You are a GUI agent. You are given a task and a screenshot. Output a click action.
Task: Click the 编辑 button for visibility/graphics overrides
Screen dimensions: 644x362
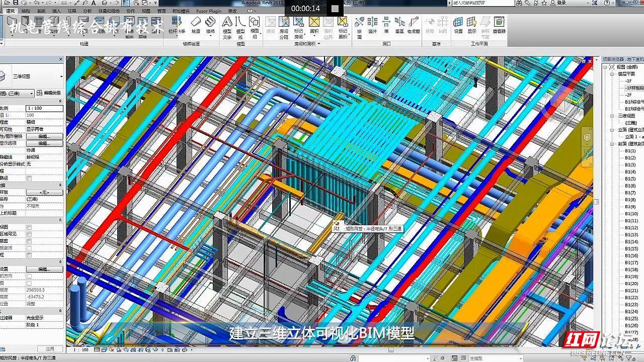coord(44,136)
